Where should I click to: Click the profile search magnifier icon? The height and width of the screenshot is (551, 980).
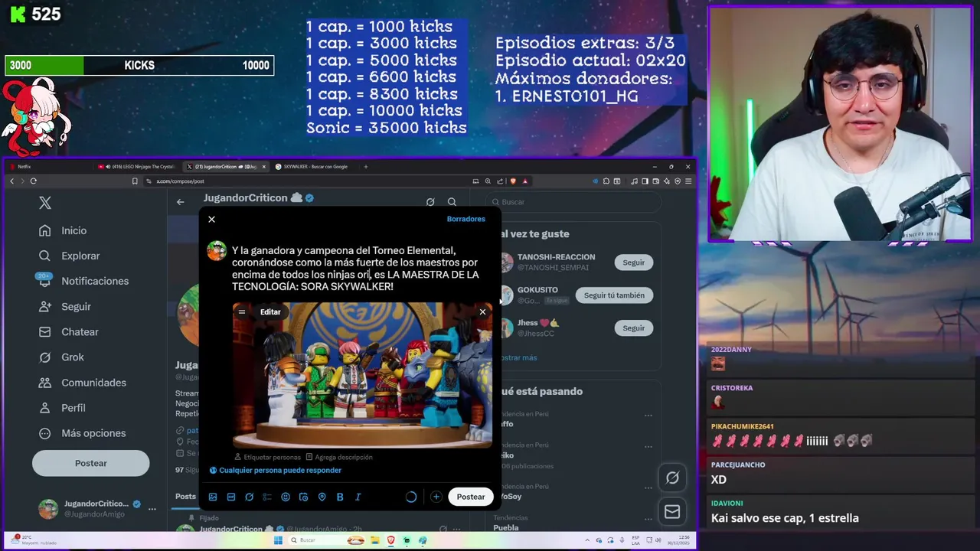(x=452, y=202)
